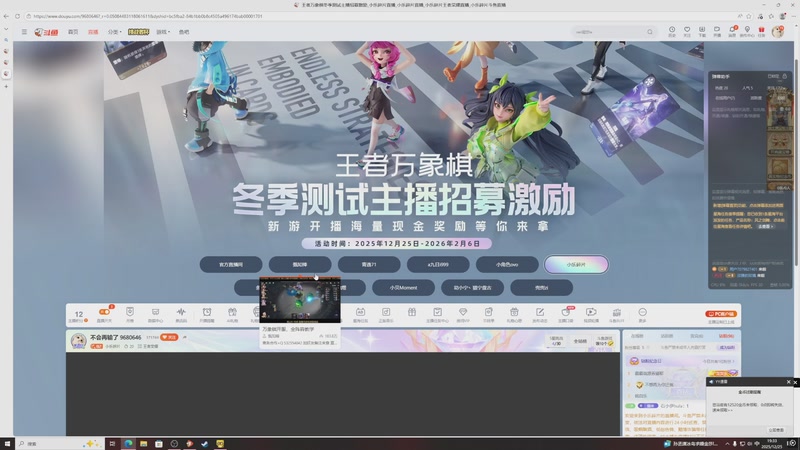Switch to the first chat panel tab
800x450 pixels.
pyautogui.click(x=637, y=336)
